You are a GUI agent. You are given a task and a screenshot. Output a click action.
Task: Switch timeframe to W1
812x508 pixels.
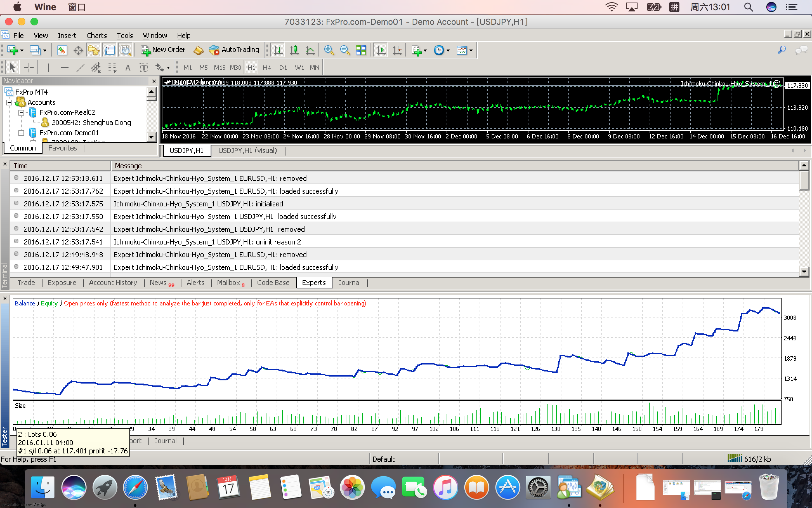(x=299, y=68)
